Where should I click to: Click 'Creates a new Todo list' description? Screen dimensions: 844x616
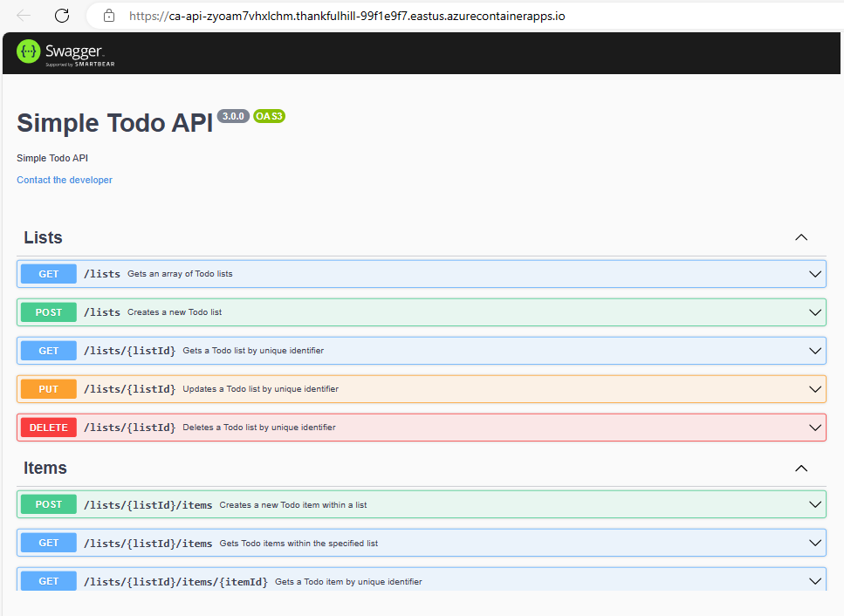pos(175,312)
